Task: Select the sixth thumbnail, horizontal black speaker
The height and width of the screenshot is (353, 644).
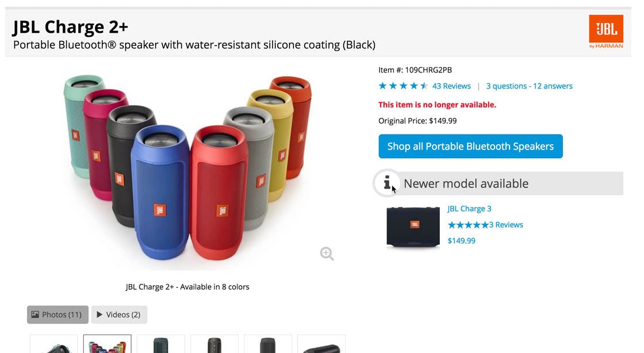Action: tap(321, 344)
